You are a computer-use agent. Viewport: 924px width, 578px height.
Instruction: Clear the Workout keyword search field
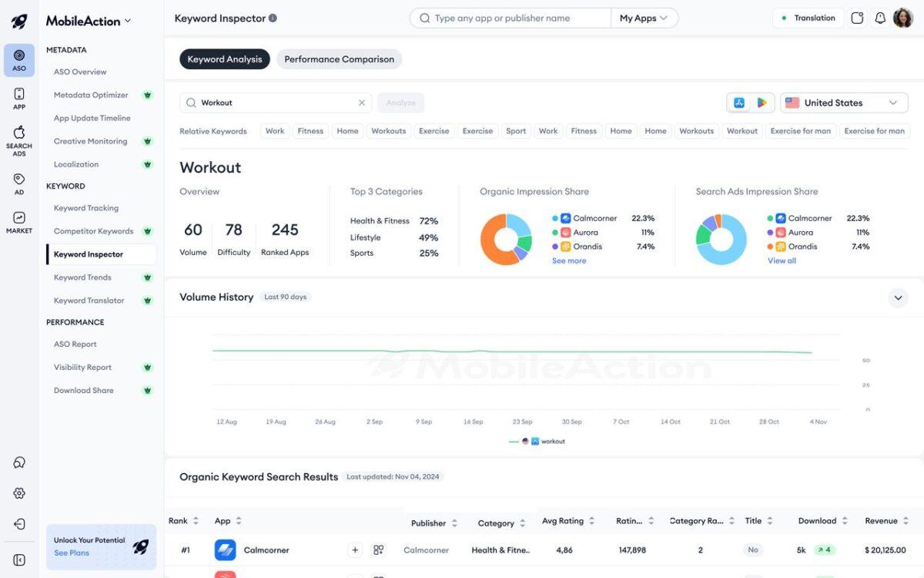[x=362, y=102]
